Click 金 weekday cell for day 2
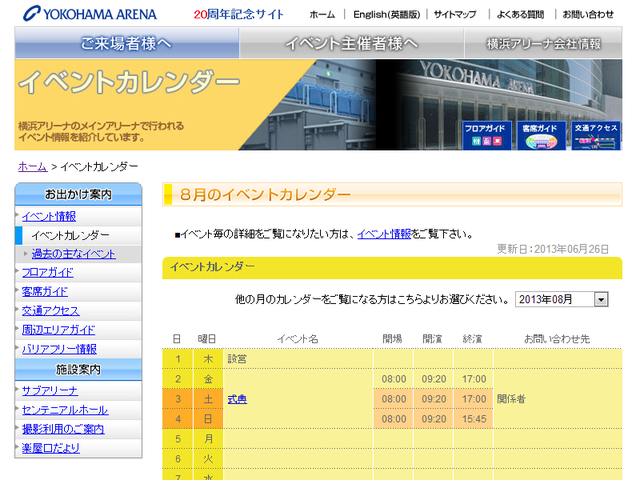640x480 pixels. pyautogui.click(x=208, y=379)
